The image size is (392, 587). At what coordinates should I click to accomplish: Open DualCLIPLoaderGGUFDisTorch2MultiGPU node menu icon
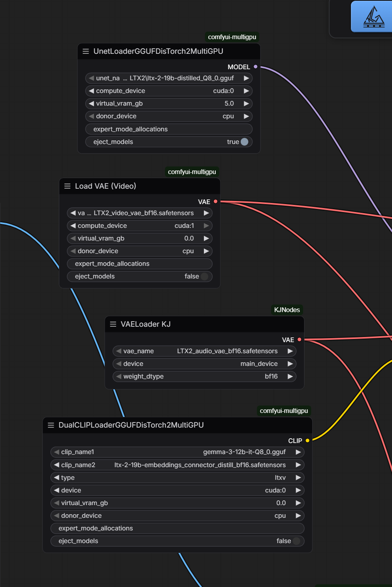[x=51, y=425]
